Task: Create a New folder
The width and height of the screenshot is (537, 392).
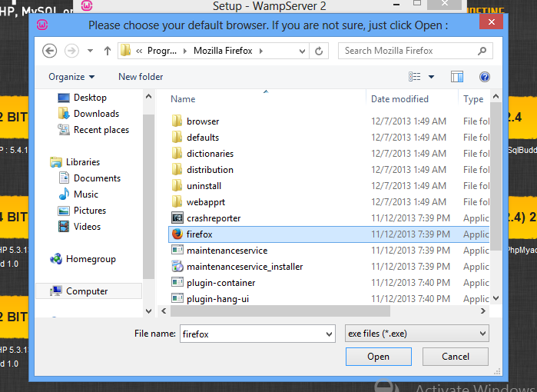Action: (141, 77)
